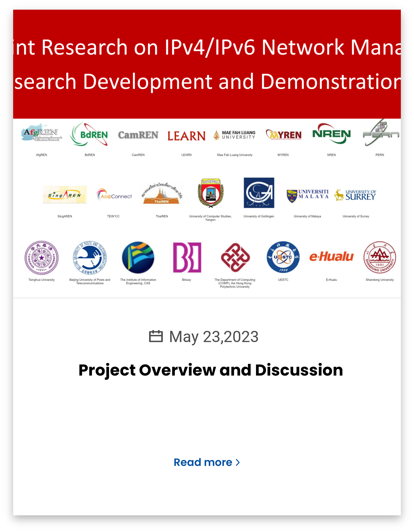Click the MYREN logo
This screenshot has height=532, width=414.
coord(284,135)
